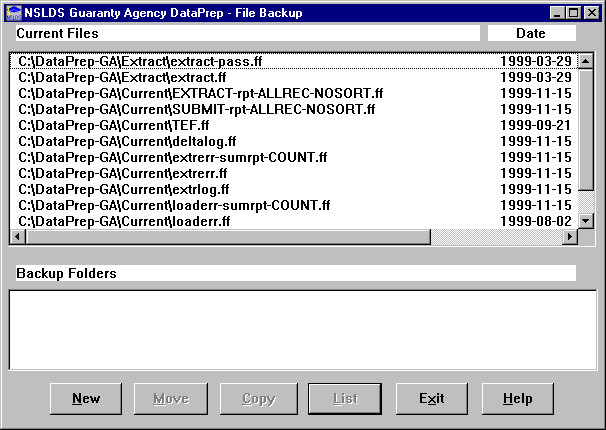The width and height of the screenshot is (606, 430).
Task: Click the horizontal scrollbar right arrow
Action: pyautogui.click(x=569, y=237)
